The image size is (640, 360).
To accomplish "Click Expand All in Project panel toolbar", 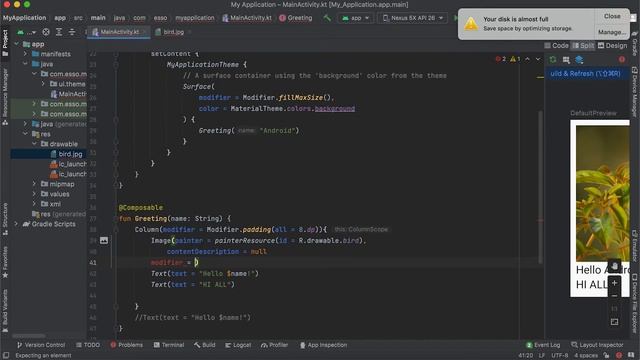I will [x=59, y=32].
